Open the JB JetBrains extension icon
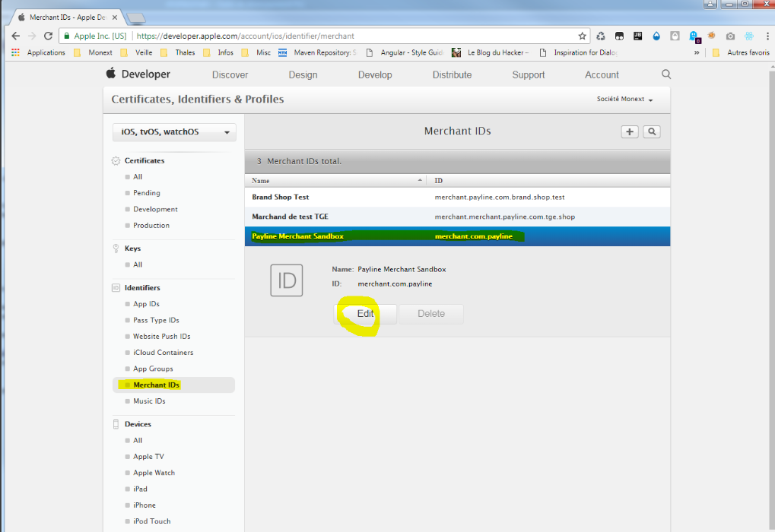The width and height of the screenshot is (775, 532). [637, 36]
